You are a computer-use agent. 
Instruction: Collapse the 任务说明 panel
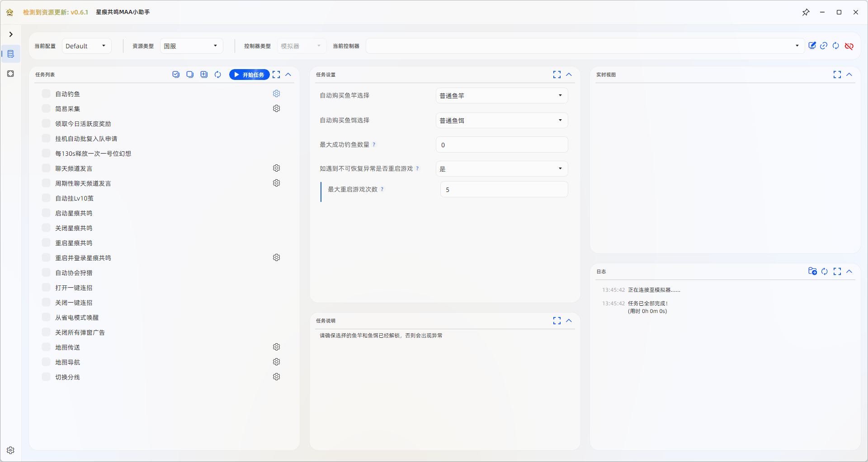(x=569, y=321)
